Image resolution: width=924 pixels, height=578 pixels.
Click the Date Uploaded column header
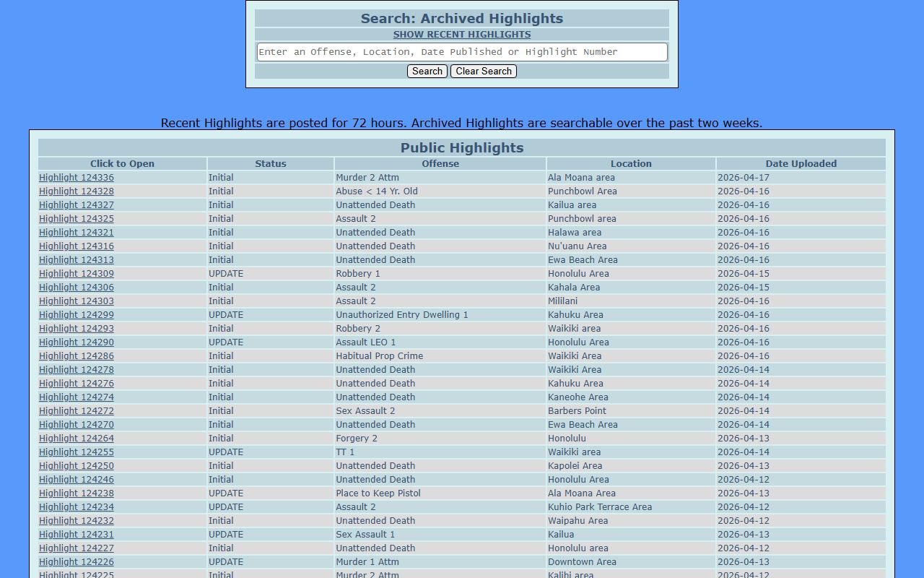[x=801, y=164]
